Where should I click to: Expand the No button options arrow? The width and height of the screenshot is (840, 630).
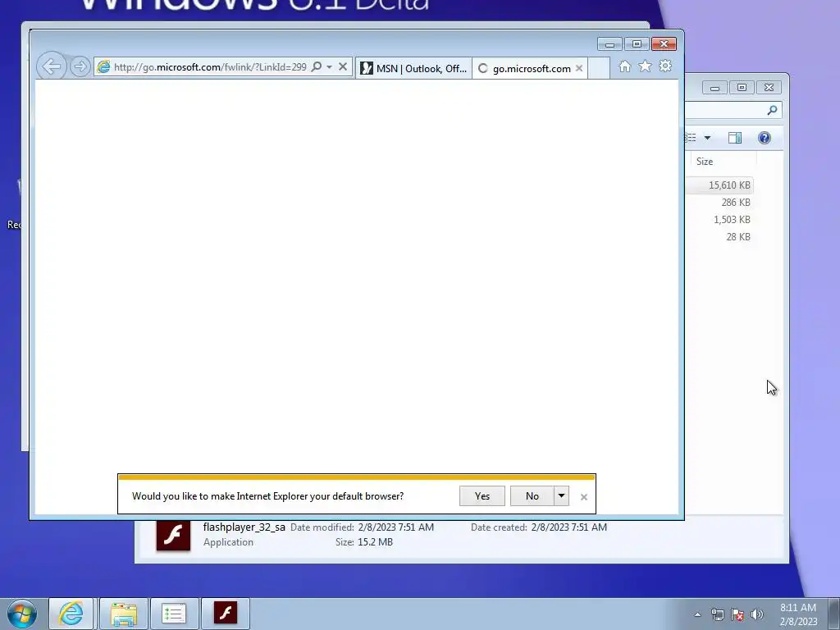(561, 496)
